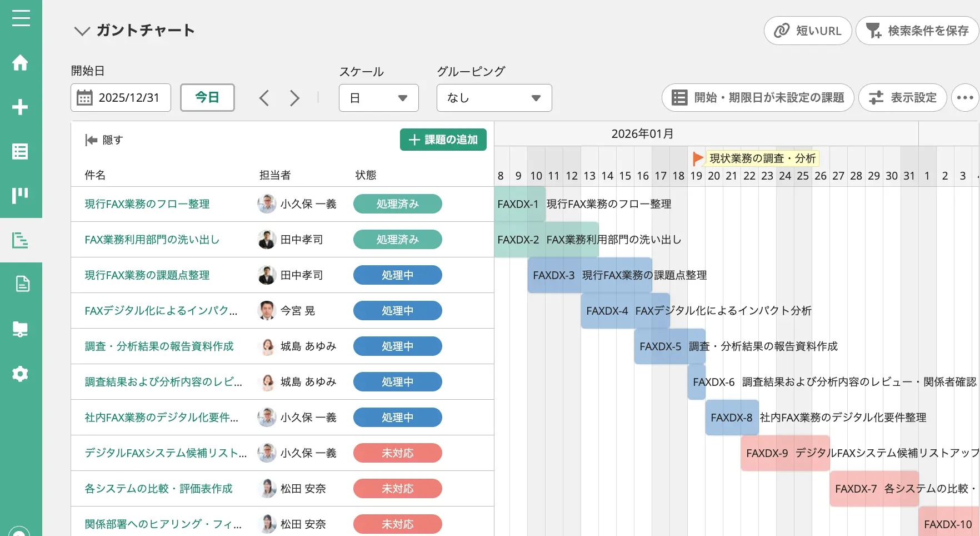Open the files icon in sidebar
The height and width of the screenshot is (536, 980).
click(21, 329)
